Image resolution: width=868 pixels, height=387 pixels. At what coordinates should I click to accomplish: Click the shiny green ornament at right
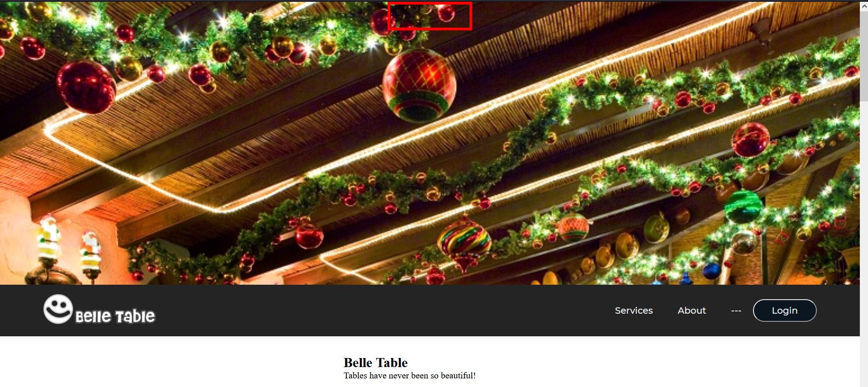pos(743,207)
